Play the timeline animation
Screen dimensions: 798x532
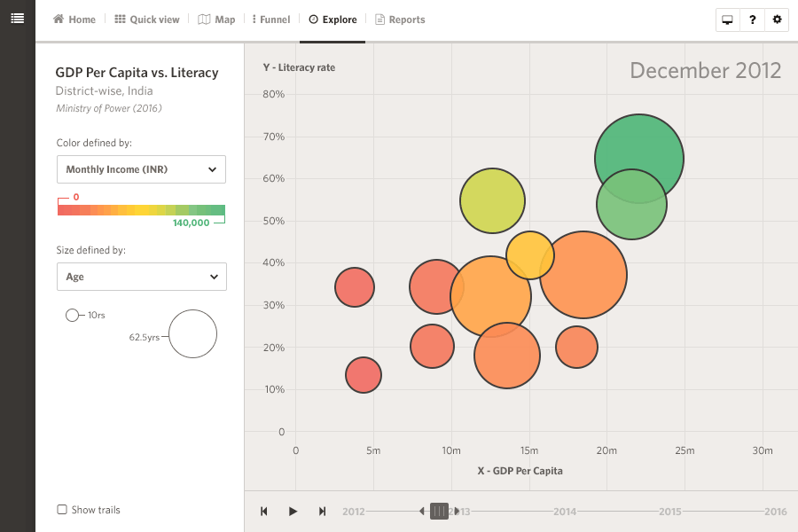(x=293, y=512)
